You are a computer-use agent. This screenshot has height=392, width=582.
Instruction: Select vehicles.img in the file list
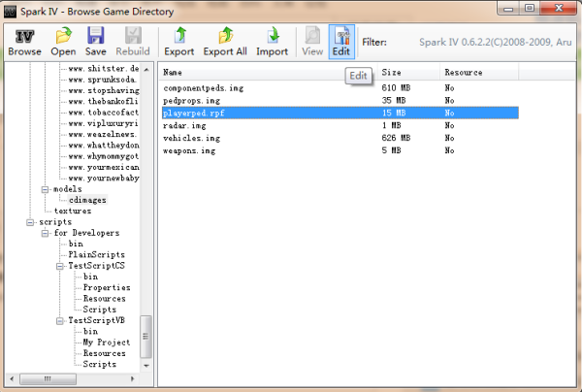click(190, 138)
